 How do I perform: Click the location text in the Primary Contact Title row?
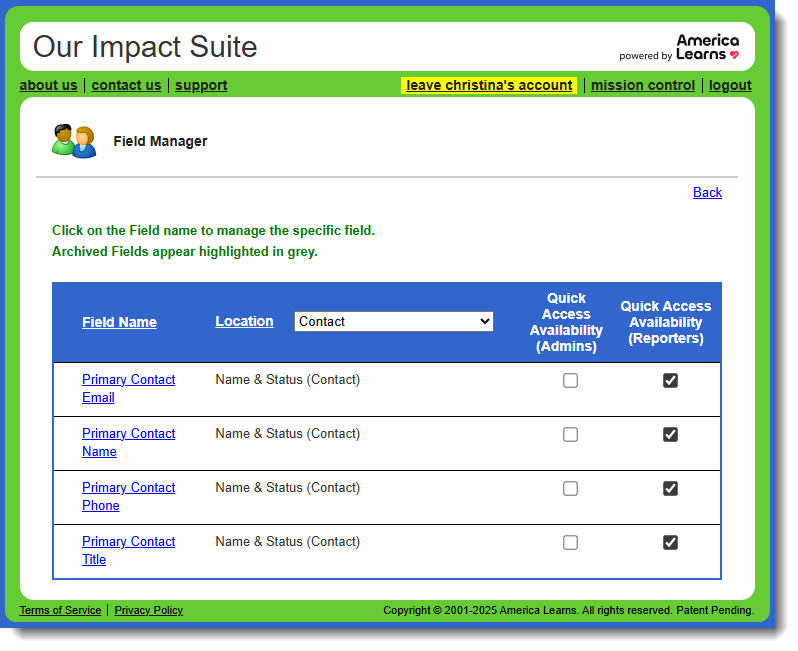[288, 542]
